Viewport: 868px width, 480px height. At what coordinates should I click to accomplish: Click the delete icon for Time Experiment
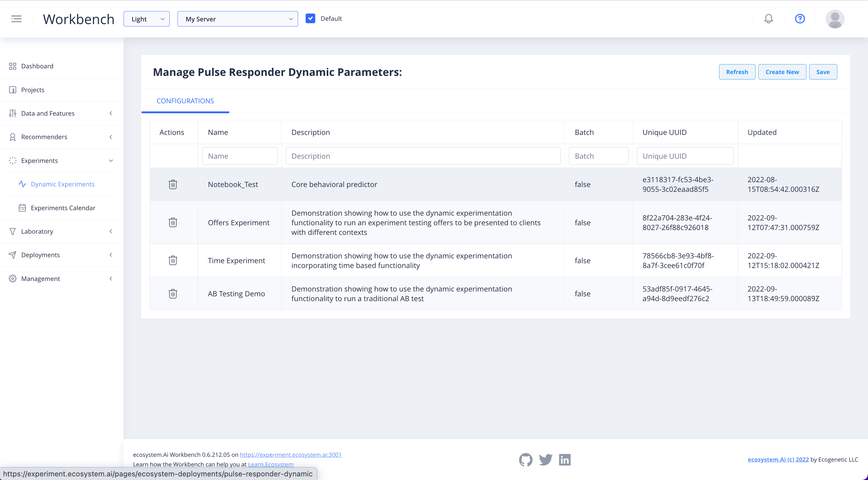(173, 260)
